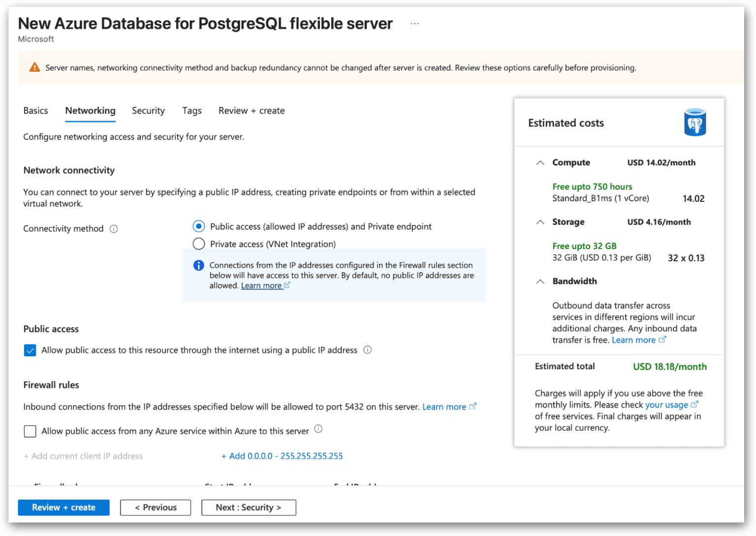Open the Connectivity method info tooltip
756x536 pixels.
point(114,228)
